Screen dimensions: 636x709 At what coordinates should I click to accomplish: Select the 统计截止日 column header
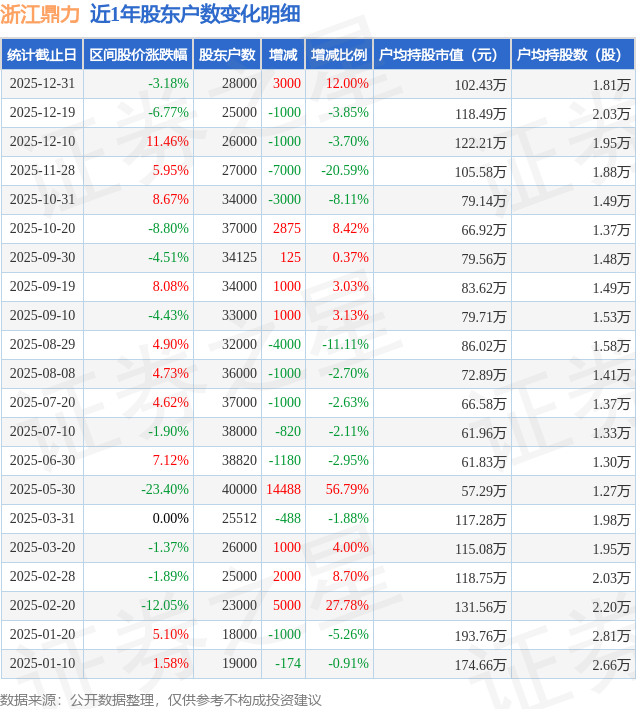click(41, 55)
